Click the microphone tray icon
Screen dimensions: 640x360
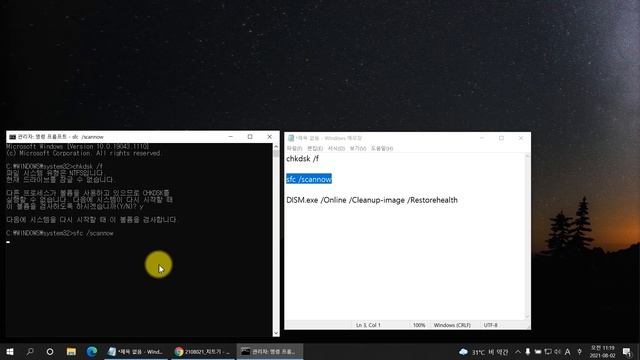point(528,351)
